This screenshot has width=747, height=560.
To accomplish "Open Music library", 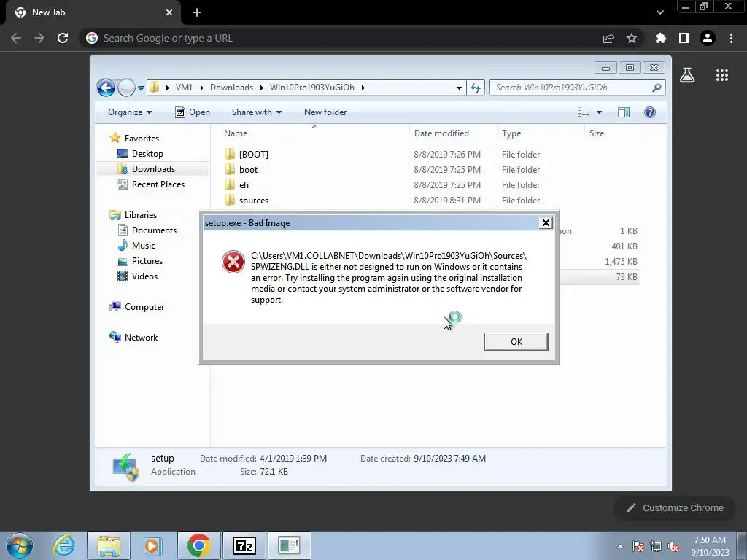I will click(144, 246).
